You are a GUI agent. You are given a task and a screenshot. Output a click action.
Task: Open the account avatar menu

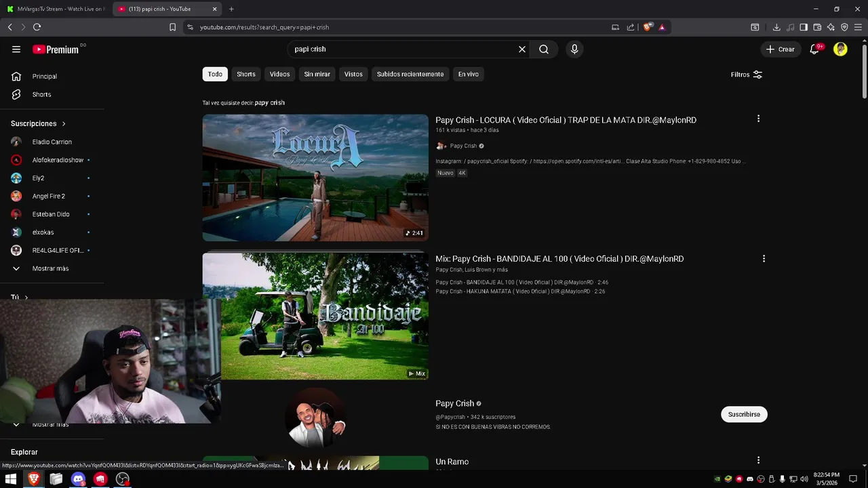pos(840,49)
